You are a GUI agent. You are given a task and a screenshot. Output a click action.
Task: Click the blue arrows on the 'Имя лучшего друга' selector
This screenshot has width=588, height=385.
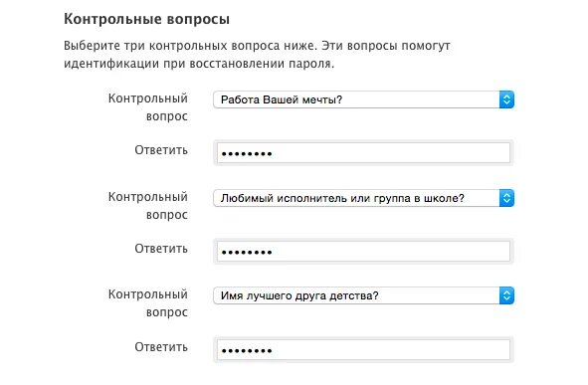tap(506, 295)
